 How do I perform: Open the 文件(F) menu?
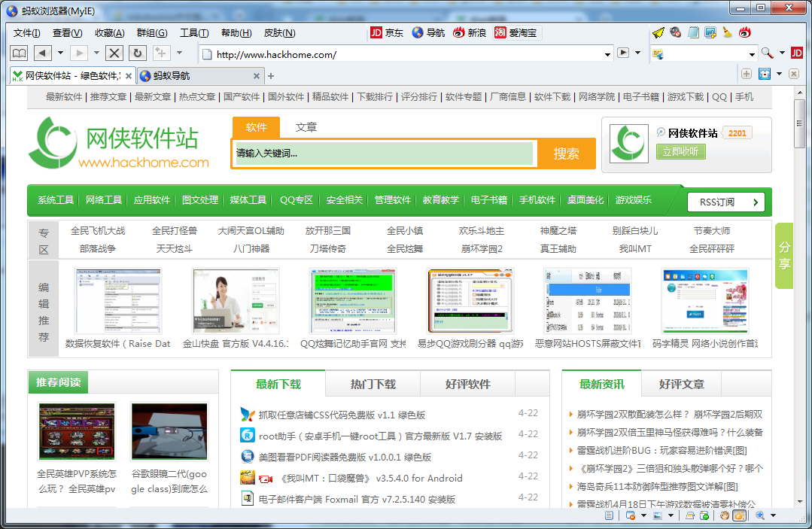click(x=26, y=33)
